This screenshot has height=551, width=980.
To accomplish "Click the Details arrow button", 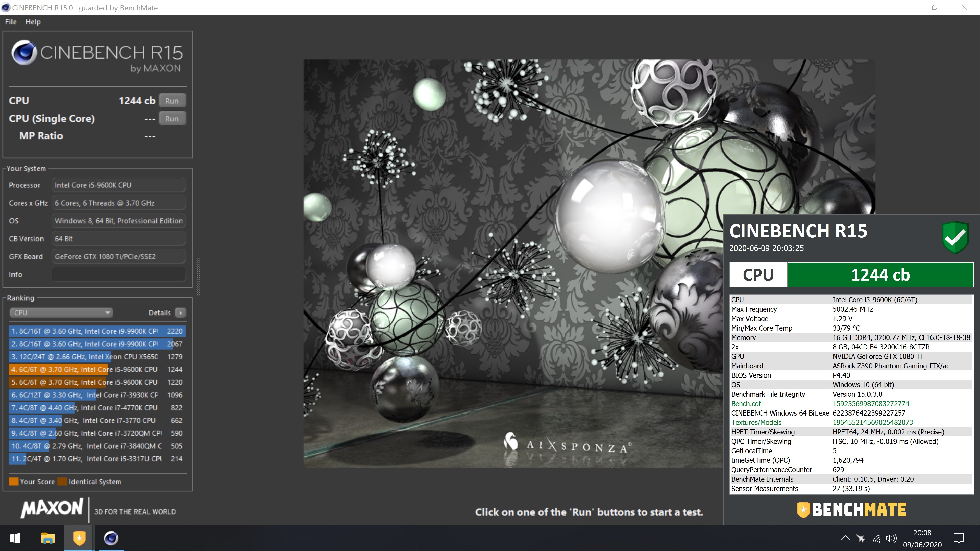I will tap(180, 312).
